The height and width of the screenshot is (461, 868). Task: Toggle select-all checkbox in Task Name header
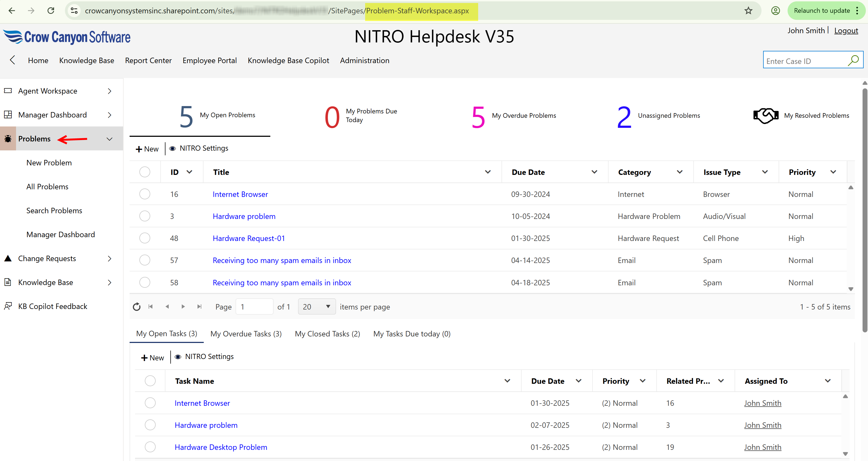point(150,381)
